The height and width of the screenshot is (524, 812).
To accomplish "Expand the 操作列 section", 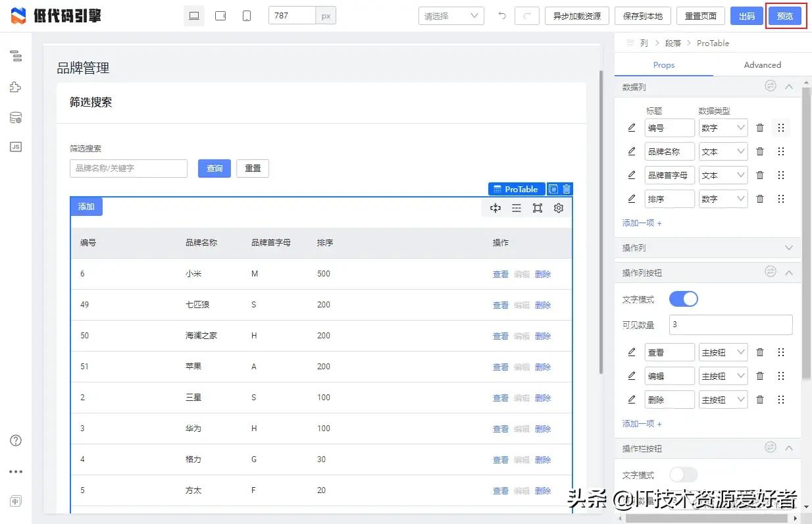I will pos(790,248).
